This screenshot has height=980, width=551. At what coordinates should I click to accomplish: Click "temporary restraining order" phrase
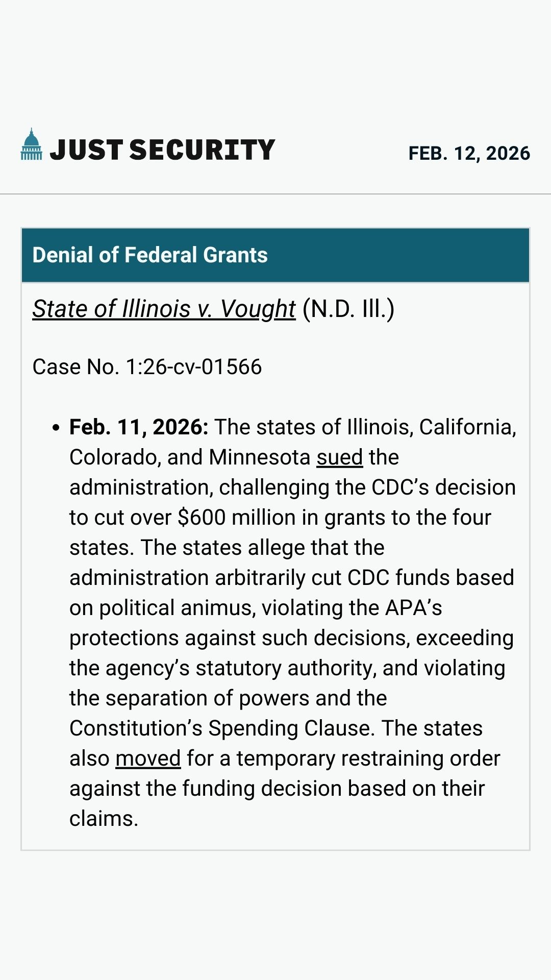(x=368, y=758)
